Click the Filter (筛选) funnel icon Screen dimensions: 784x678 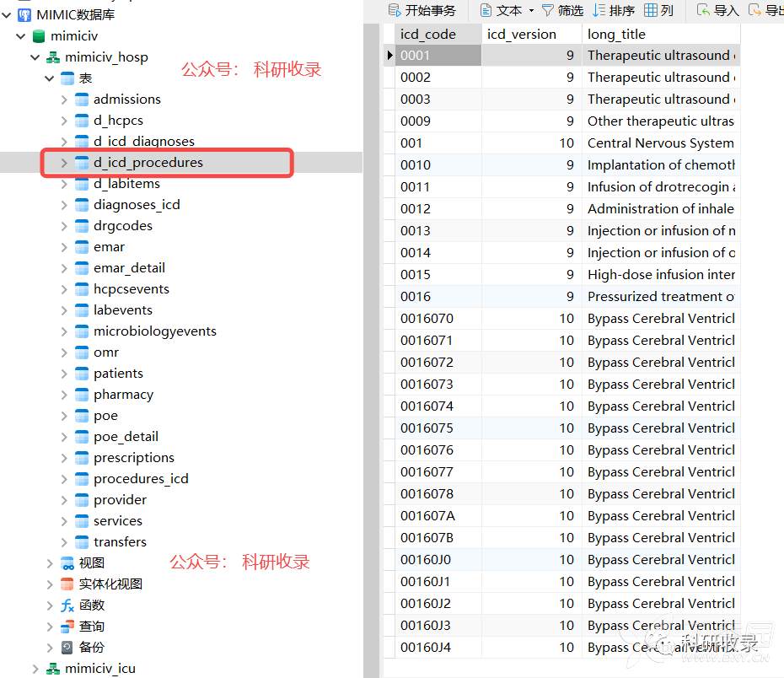click(x=548, y=10)
